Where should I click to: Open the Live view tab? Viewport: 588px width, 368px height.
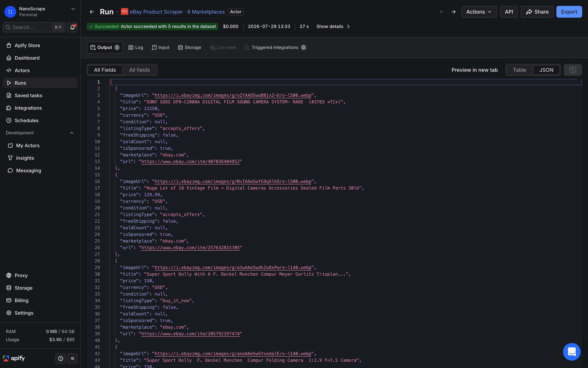[223, 47]
